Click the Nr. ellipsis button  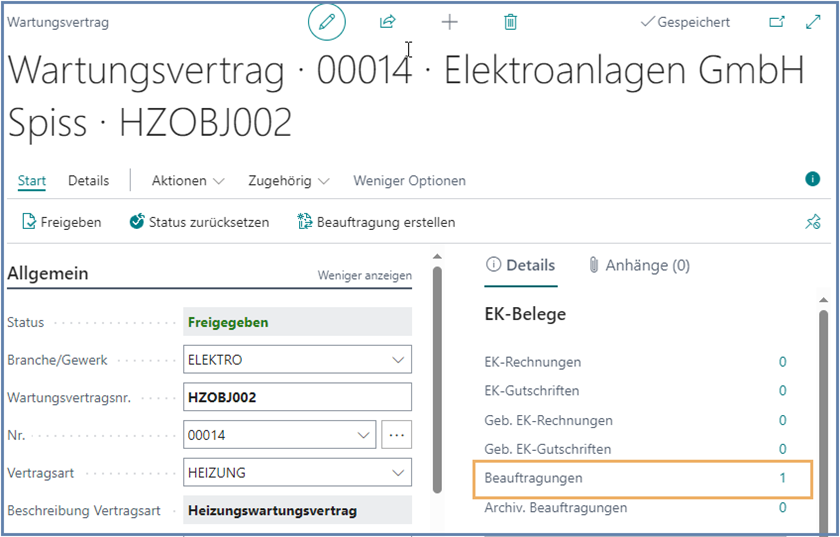click(396, 435)
